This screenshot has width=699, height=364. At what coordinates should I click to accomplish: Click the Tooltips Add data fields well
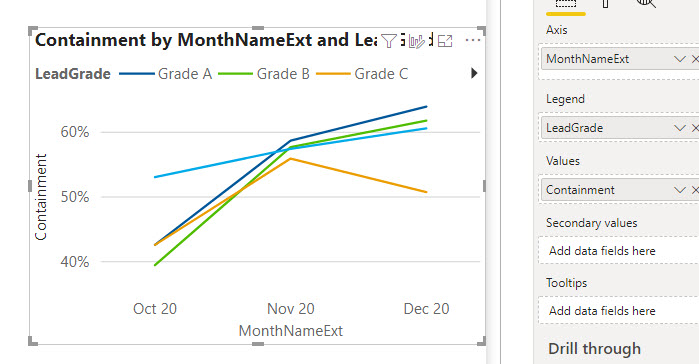[619, 311]
